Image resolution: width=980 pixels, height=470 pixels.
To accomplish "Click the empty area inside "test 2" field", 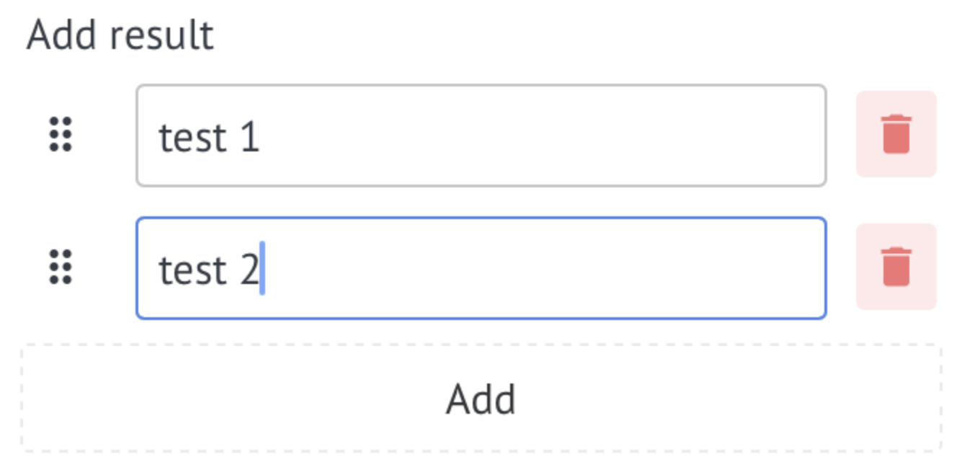I will point(548,268).
